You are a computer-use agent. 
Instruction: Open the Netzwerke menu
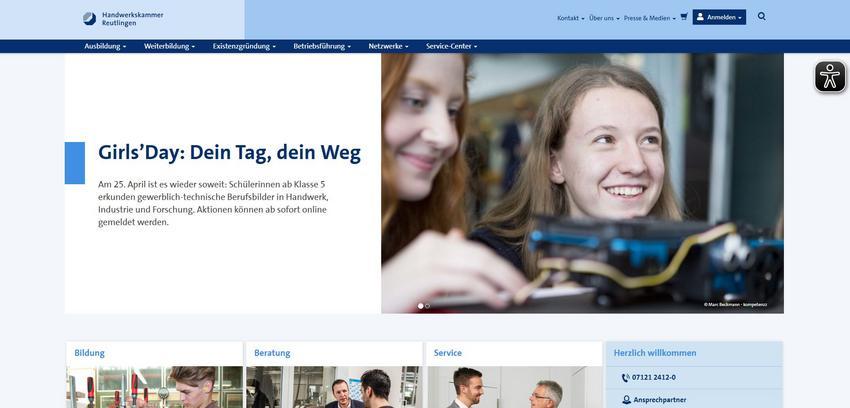tap(388, 46)
